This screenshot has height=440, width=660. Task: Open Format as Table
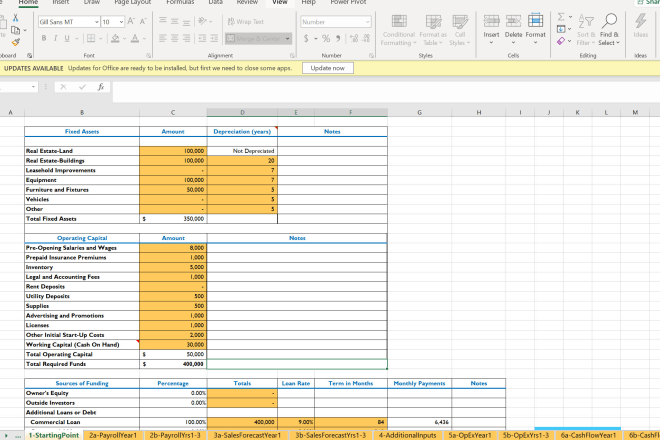pos(433,30)
